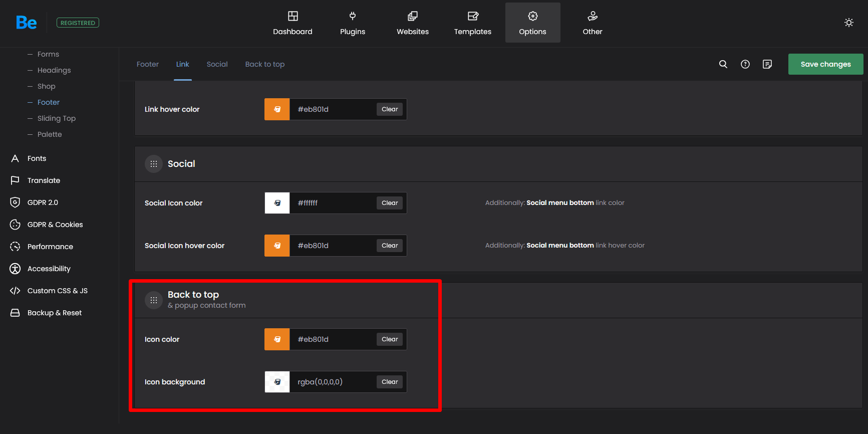Switch to the Back to top tab

264,64
